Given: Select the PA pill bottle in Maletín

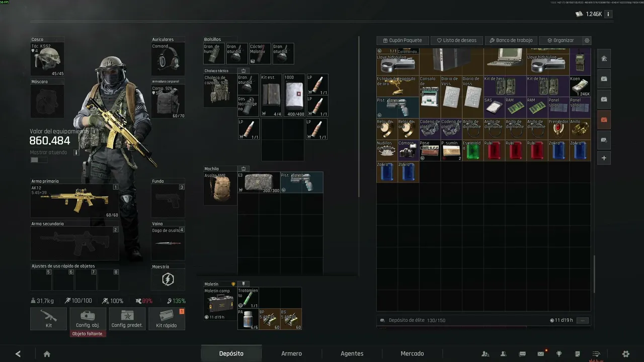Looking at the screenshot, I should tap(248, 319).
